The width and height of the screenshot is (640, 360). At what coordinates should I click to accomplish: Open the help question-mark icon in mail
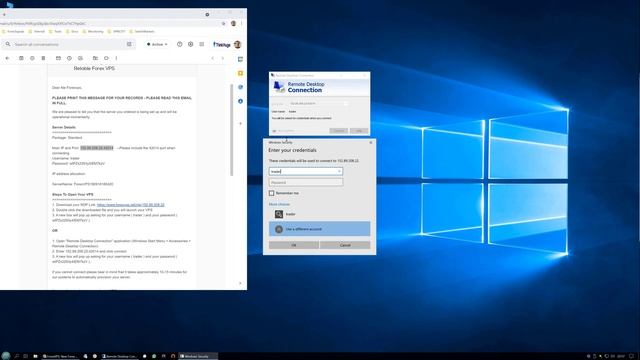[180, 44]
